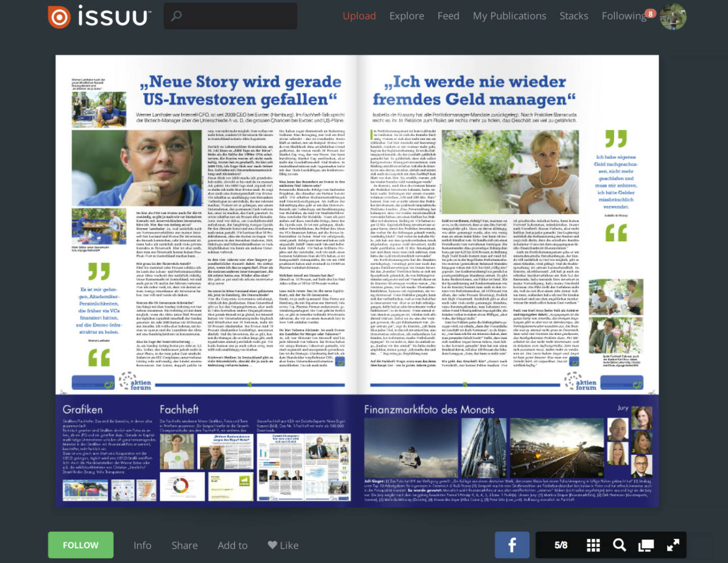This screenshot has width=728, height=563.
Task: Open My Publications
Action: coord(509,16)
